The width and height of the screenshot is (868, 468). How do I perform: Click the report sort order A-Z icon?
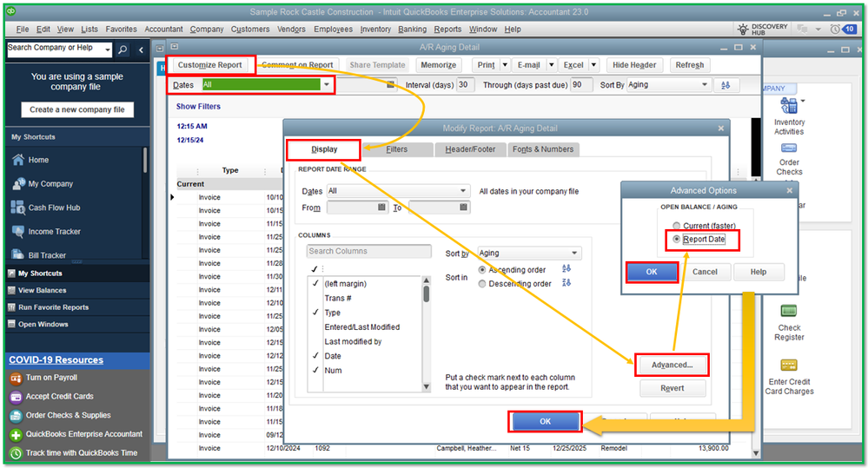(726, 85)
